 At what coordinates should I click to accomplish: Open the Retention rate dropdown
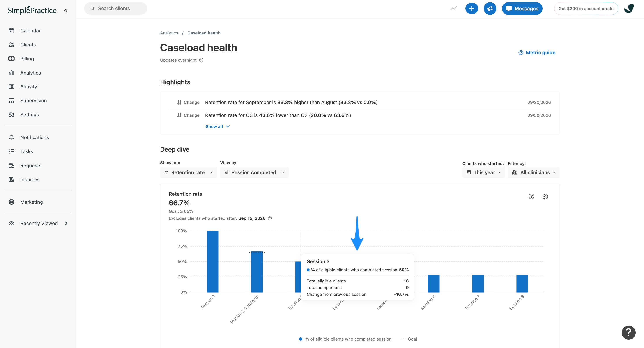tap(189, 172)
